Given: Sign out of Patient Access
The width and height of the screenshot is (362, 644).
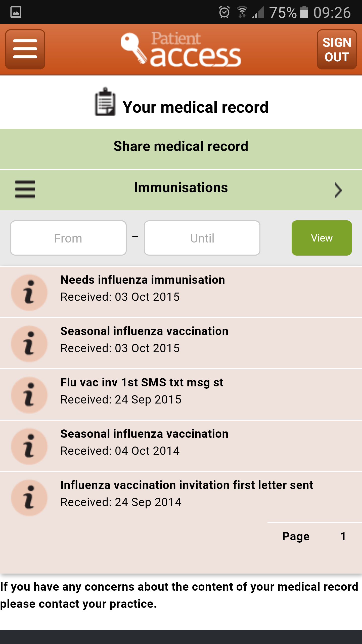Looking at the screenshot, I should coord(337,50).
